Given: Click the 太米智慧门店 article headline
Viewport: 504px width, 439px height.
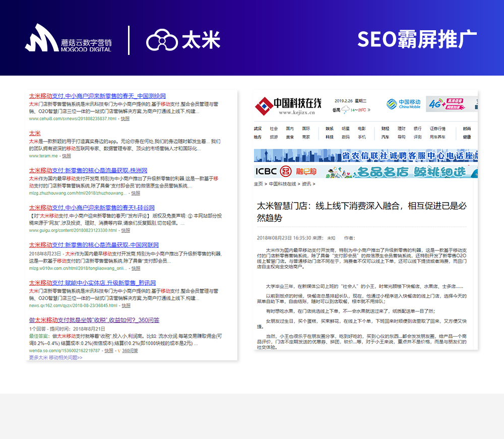Looking at the screenshot, I should click(361, 212).
